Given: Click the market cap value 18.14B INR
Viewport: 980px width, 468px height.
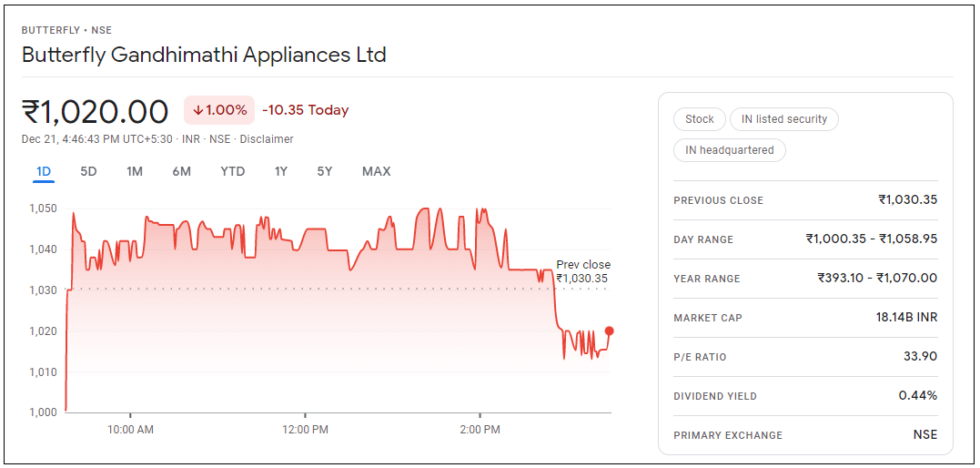Looking at the screenshot, I should [907, 317].
